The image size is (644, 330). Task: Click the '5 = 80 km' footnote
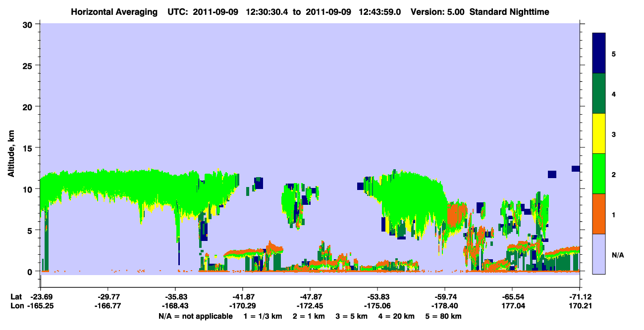coord(444,316)
